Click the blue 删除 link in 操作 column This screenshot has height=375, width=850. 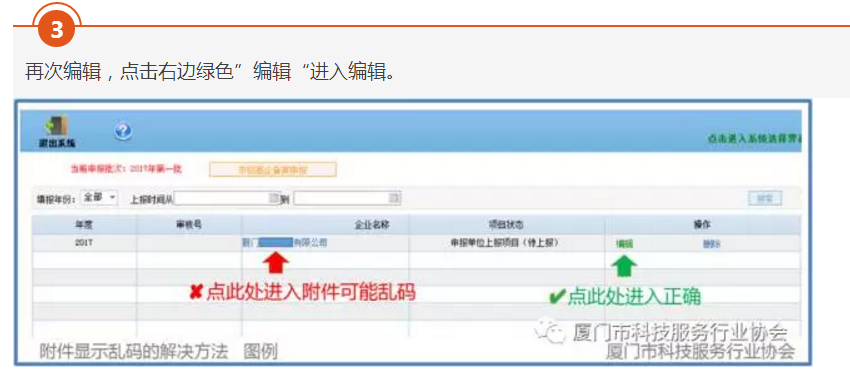tap(712, 244)
